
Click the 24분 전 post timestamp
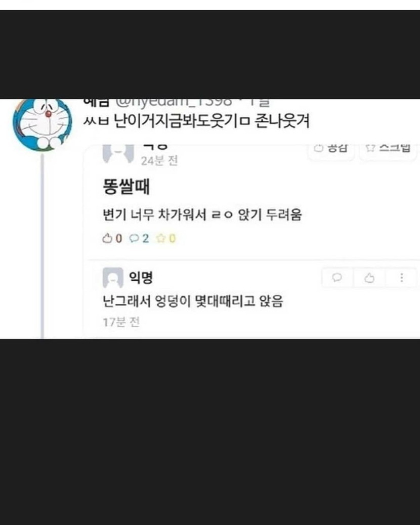click(159, 161)
